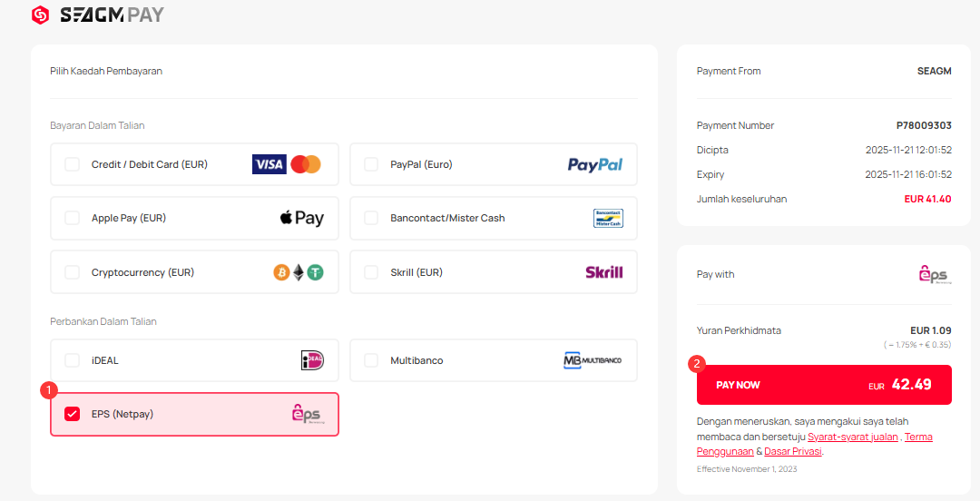The width and height of the screenshot is (980, 501).
Task: Click the cryptocurrency coins icon
Action: [x=299, y=272]
